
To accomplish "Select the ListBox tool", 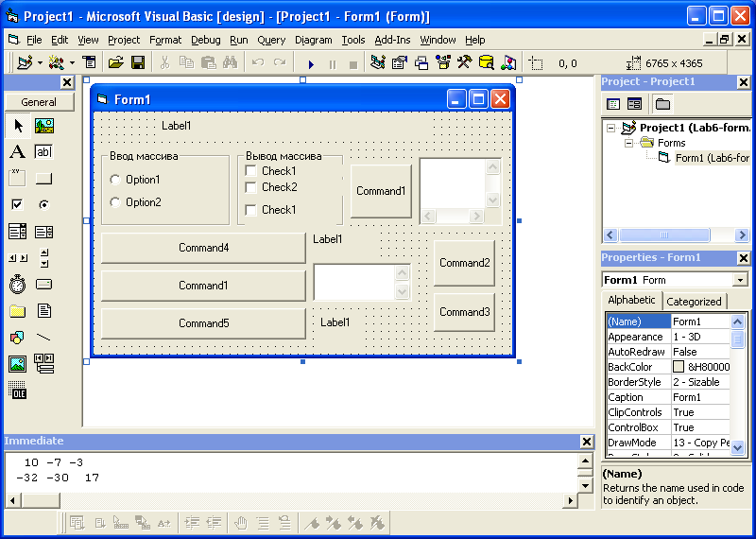I will pyautogui.click(x=43, y=232).
